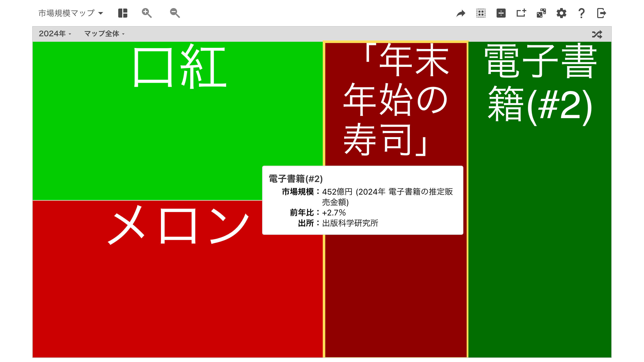Zoom in with the magnifier plus icon

(x=147, y=13)
